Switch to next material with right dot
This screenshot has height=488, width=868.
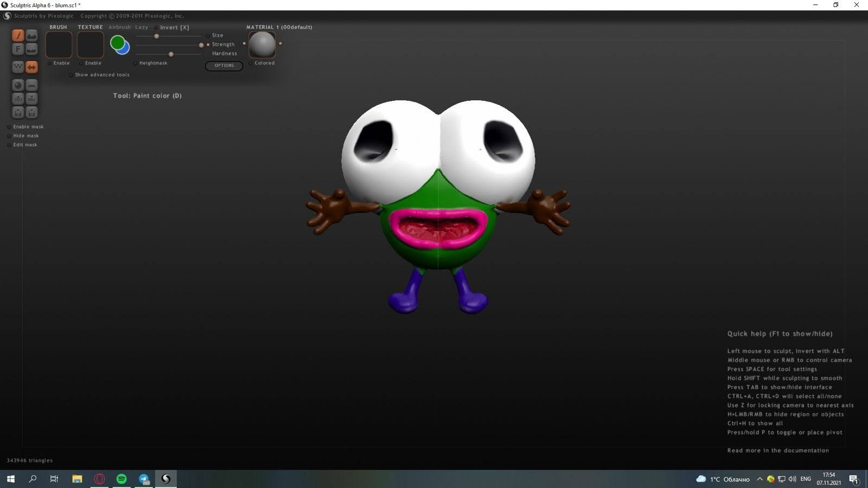[x=280, y=43]
